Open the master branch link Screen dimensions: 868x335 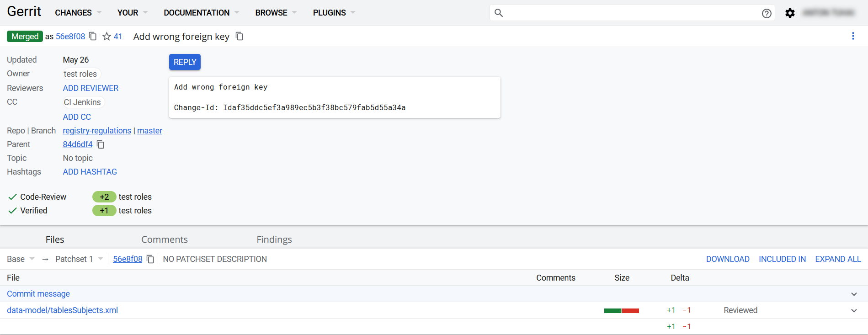pos(150,131)
